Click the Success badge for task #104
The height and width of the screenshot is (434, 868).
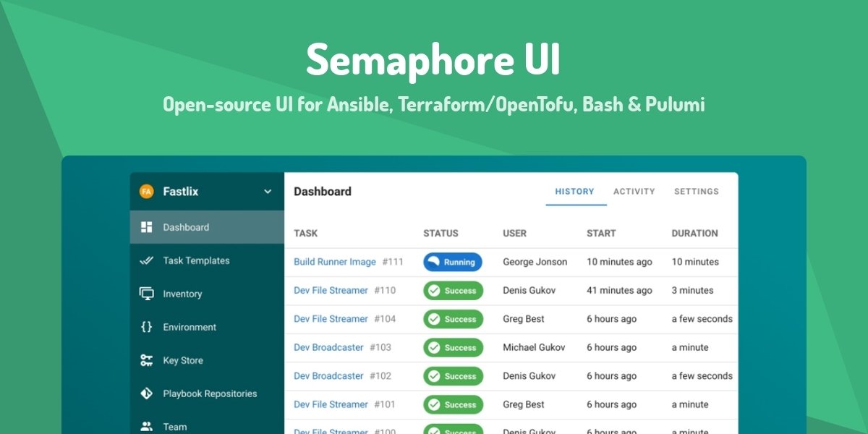click(452, 319)
